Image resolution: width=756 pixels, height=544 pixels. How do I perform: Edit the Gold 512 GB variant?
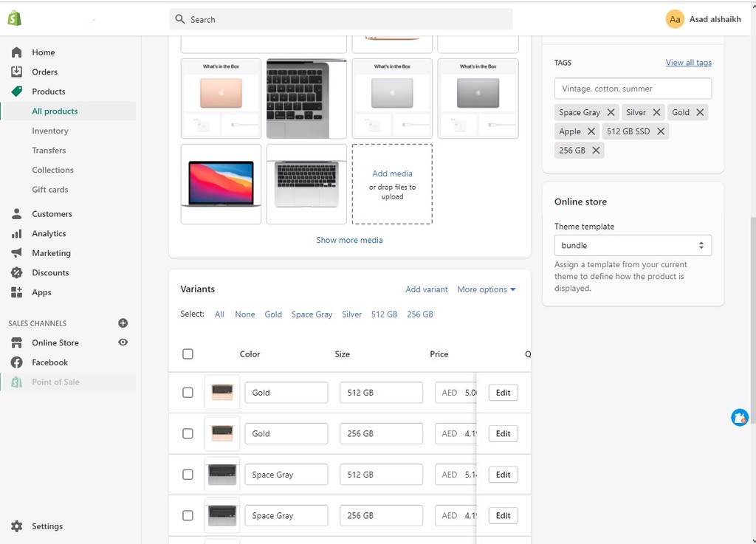(504, 393)
